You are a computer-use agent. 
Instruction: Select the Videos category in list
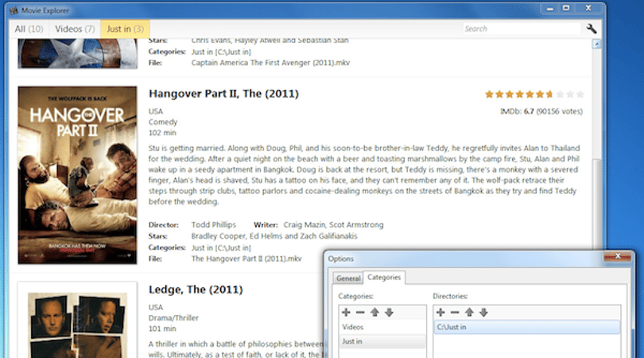tap(382, 327)
